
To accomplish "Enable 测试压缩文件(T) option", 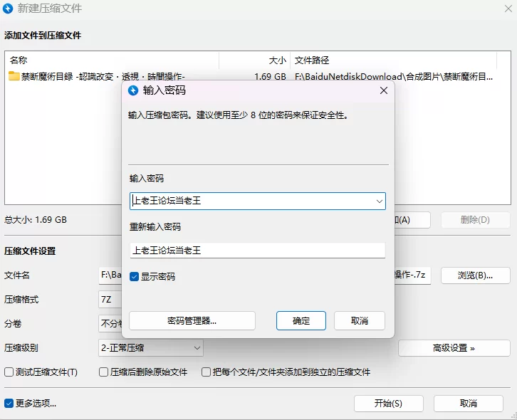I will [9, 372].
